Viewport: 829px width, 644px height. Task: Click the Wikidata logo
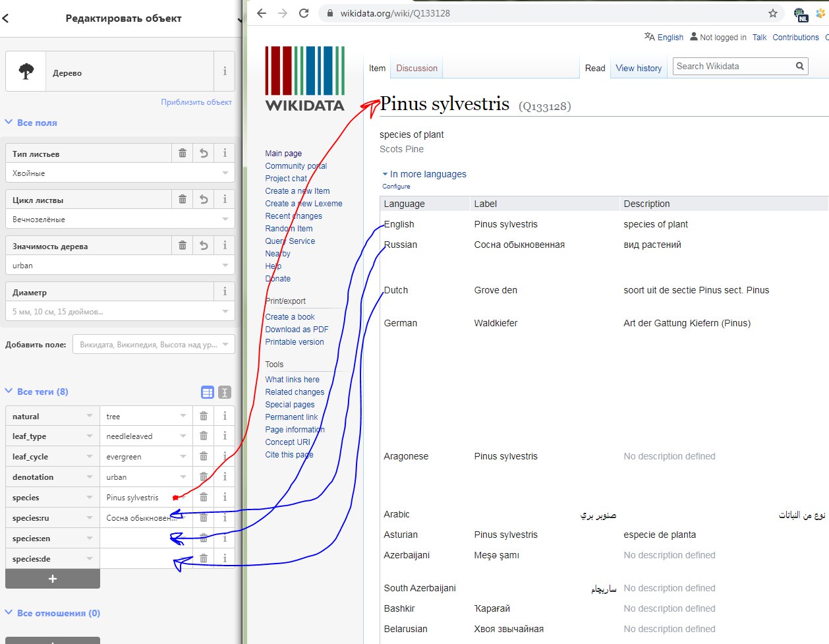(x=304, y=78)
